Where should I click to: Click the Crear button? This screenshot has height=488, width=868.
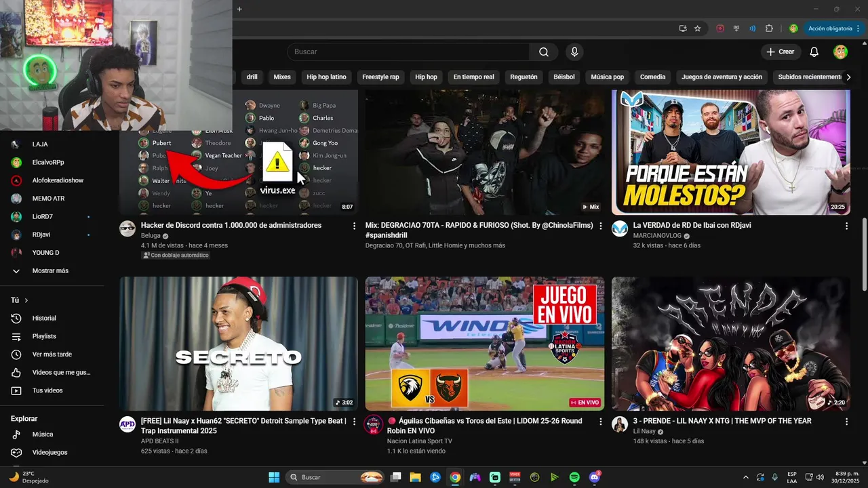point(781,52)
